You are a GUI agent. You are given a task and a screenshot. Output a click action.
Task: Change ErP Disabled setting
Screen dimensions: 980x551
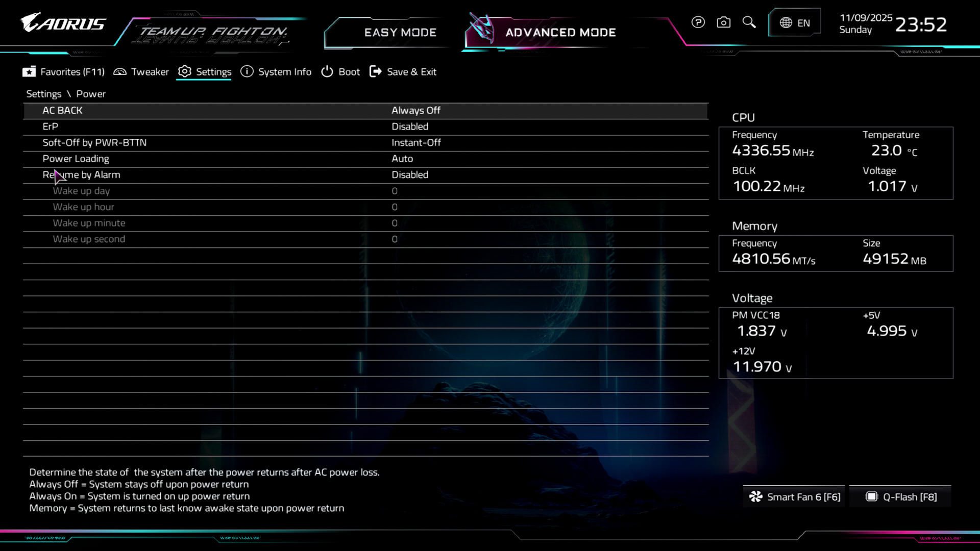pyautogui.click(x=409, y=127)
